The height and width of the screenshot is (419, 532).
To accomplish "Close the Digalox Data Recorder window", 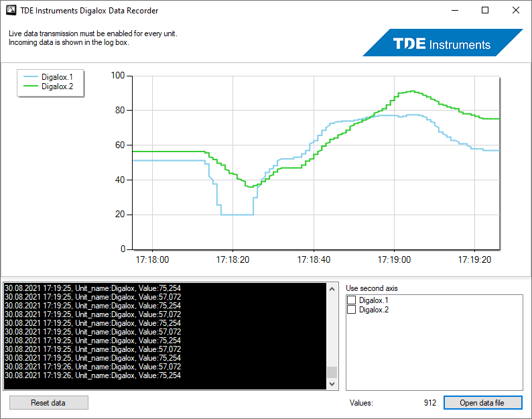I will click(x=516, y=10).
